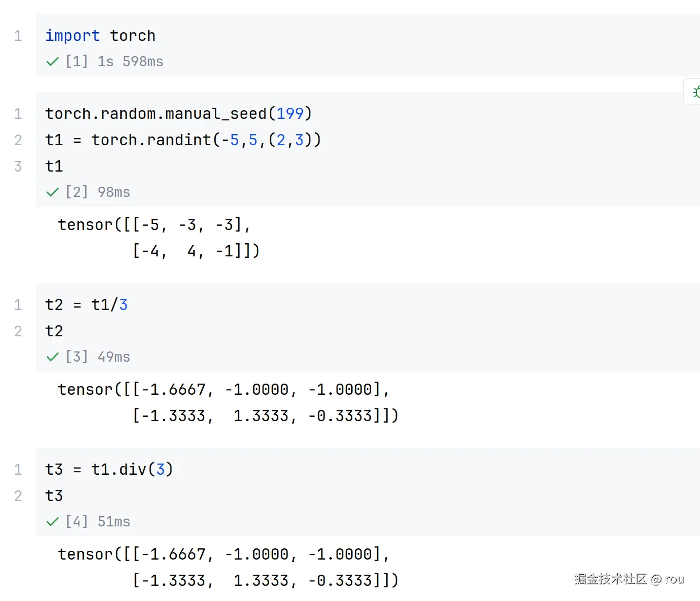The width and height of the screenshot is (700, 601).
Task: Place cursor in torch.random.manual_seed(199) line
Action: click(x=178, y=114)
